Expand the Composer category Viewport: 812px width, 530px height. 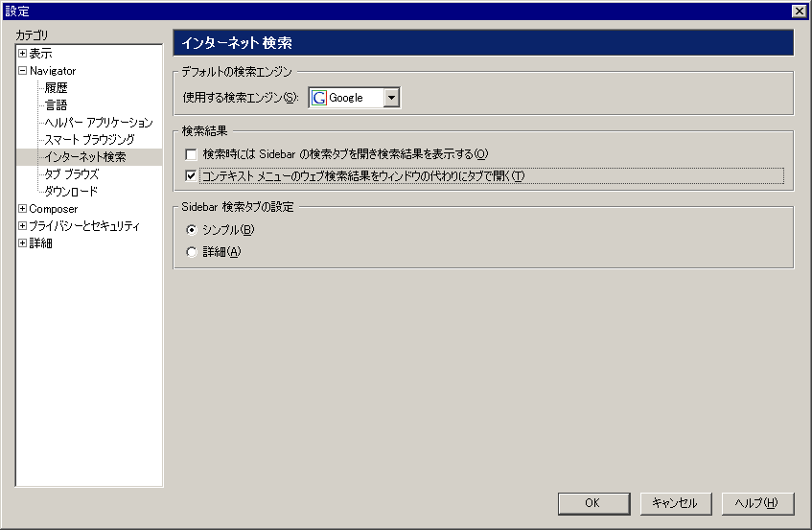[x=22, y=209]
